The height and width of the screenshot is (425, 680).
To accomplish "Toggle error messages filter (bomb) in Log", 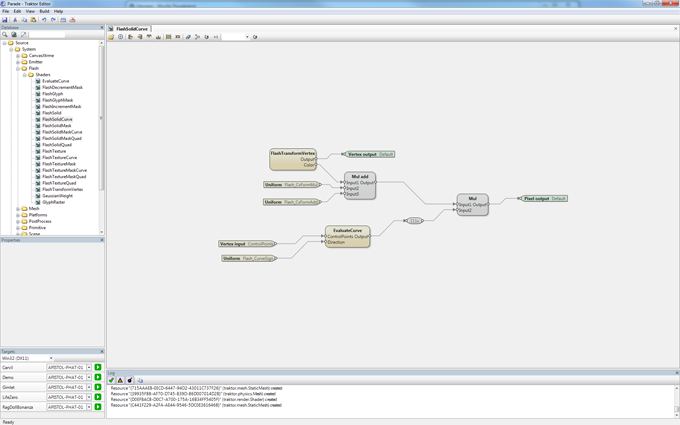I will (x=129, y=380).
